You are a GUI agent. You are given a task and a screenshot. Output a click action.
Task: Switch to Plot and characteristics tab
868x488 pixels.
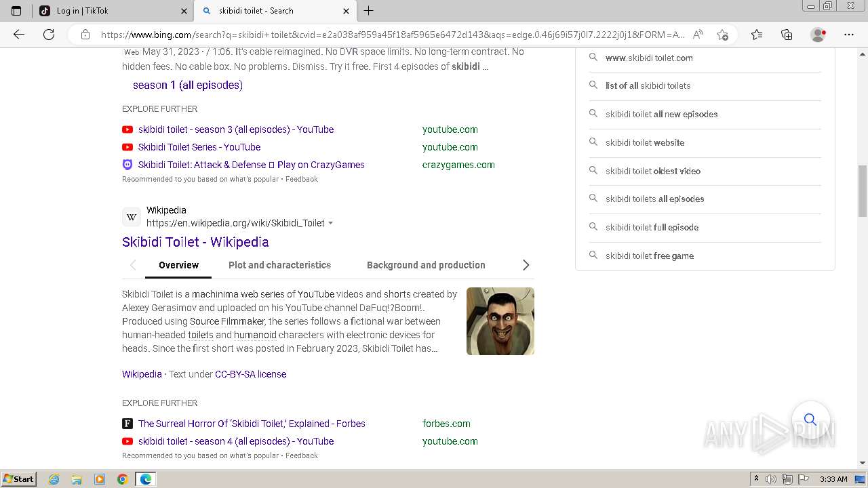pyautogui.click(x=279, y=265)
